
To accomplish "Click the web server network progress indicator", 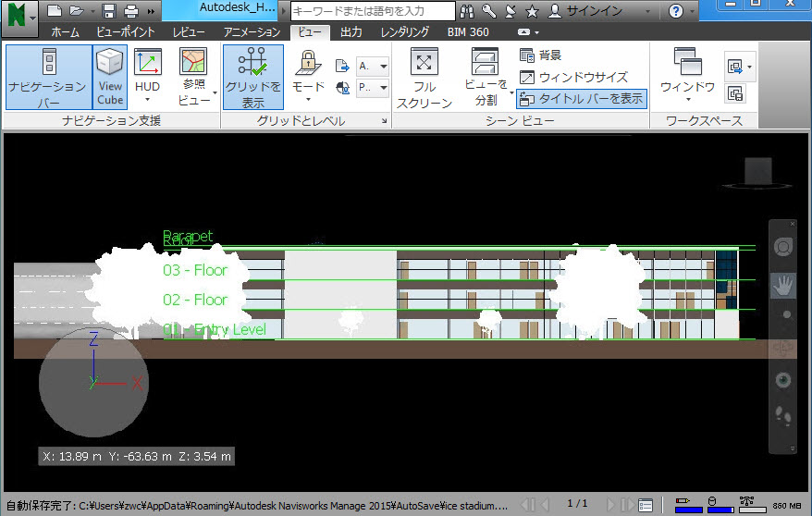I will pos(752,505).
